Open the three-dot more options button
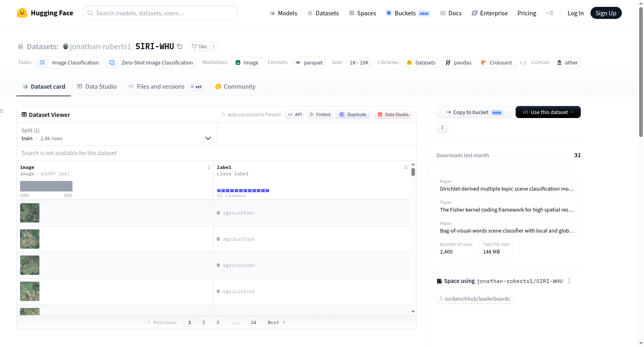The height and width of the screenshot is (347, 644). (x=442, y=127)
